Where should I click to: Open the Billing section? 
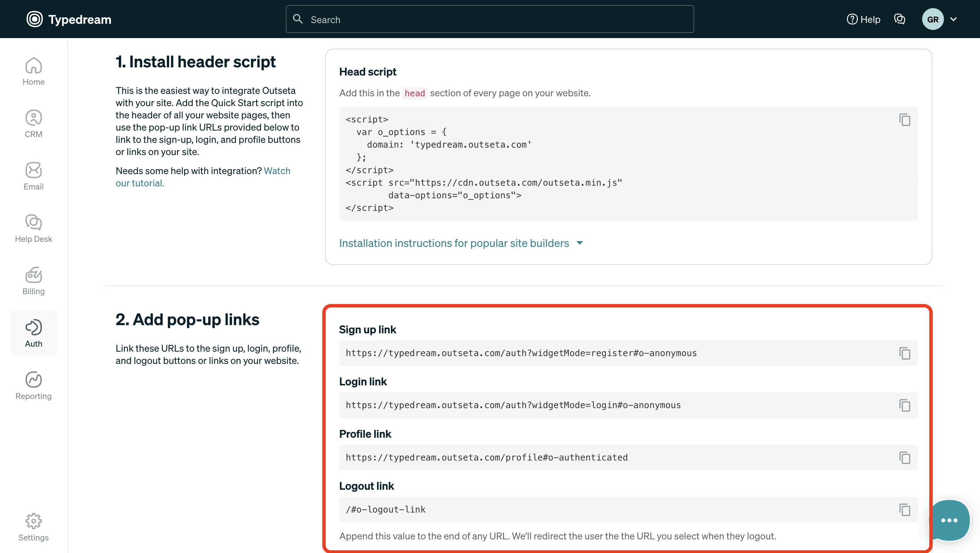pos(33,281)
